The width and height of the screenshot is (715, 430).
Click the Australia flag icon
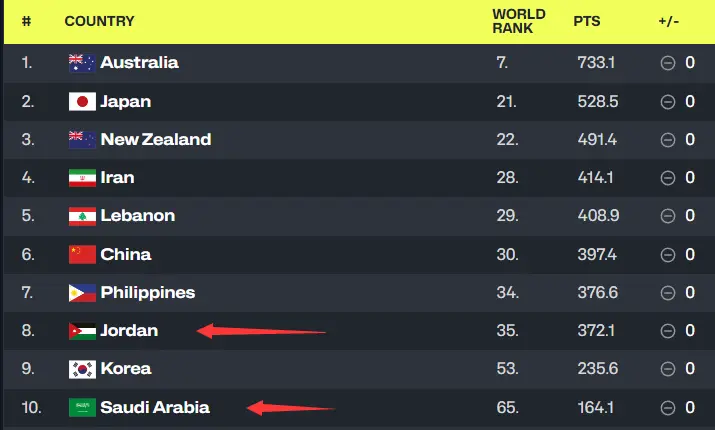82,63
